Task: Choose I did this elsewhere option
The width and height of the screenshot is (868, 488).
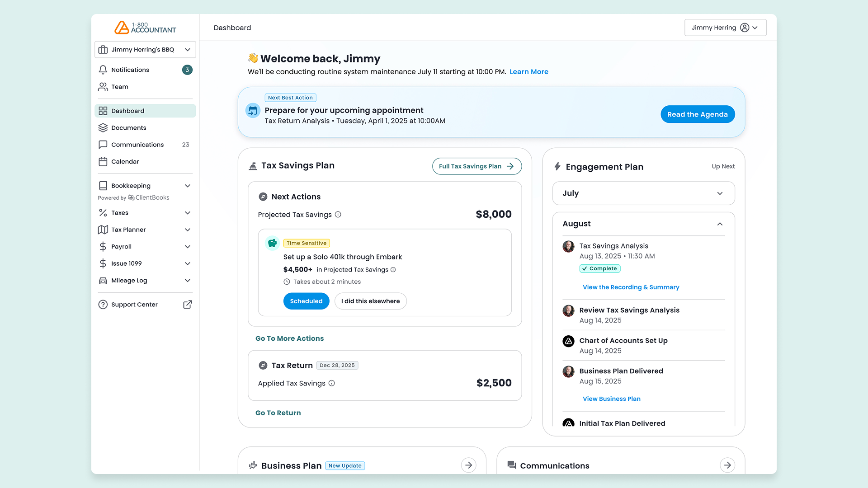Action: (x=370, y=301)
